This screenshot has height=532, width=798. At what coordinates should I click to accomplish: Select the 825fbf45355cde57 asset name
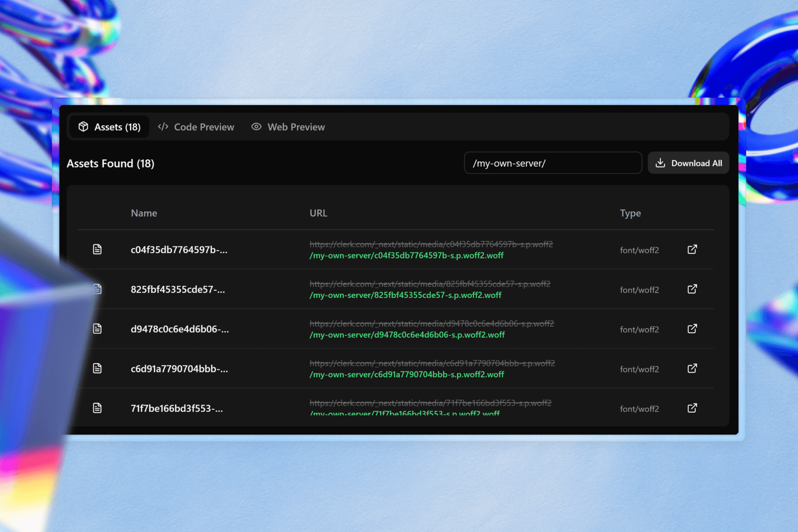pyautogui.click(x=178, y=290)
